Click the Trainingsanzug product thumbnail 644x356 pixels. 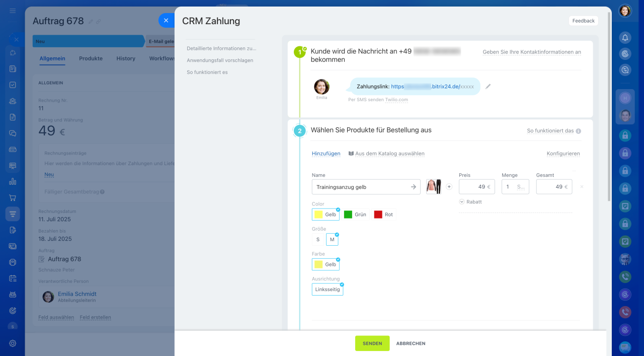tap(434, 187)
